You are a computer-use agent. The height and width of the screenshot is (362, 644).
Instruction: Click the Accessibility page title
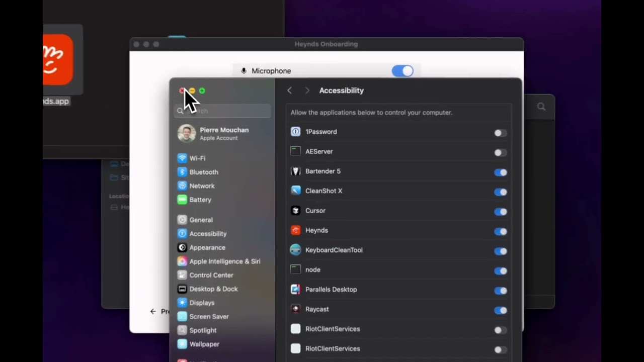click(x=342, y=90)
